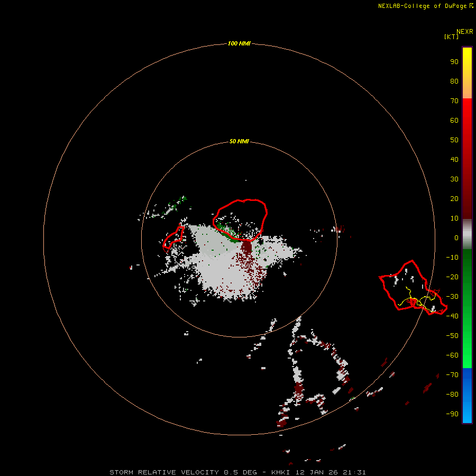This screenshot has width=476, height=476.
Task: Click the -40 scale value
Action: [452, 316]
